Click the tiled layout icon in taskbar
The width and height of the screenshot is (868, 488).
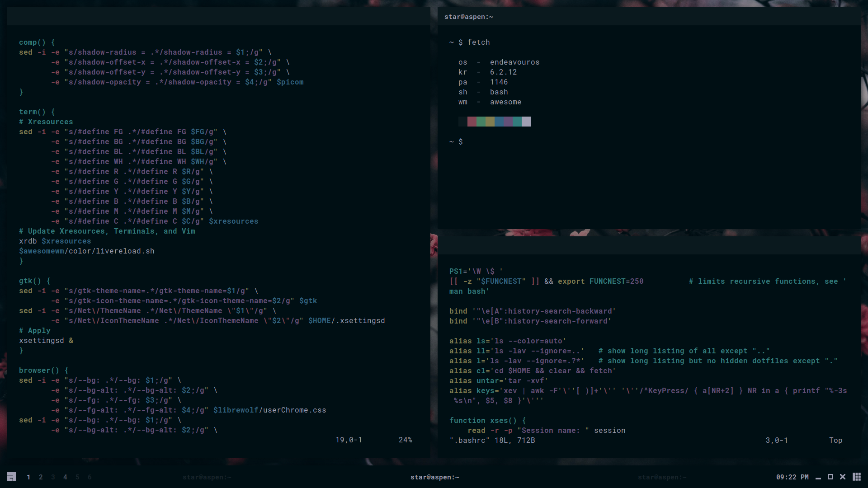click(x=856, y=477)
